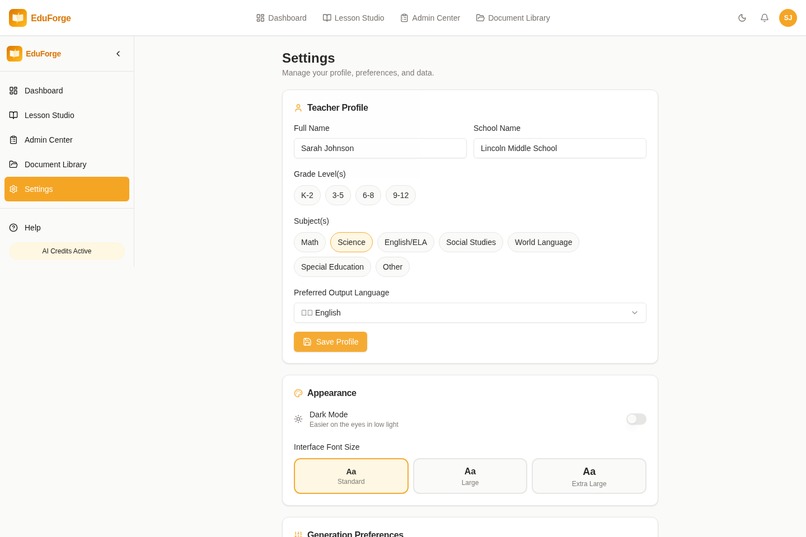The height and width of the screenshot is (537, 806).
Task: Select the 9-12 grade level chip
Action: (400, 195)
